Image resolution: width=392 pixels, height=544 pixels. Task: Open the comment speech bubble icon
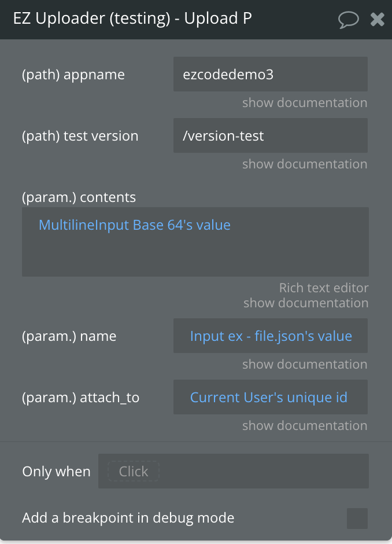[348, 20]
